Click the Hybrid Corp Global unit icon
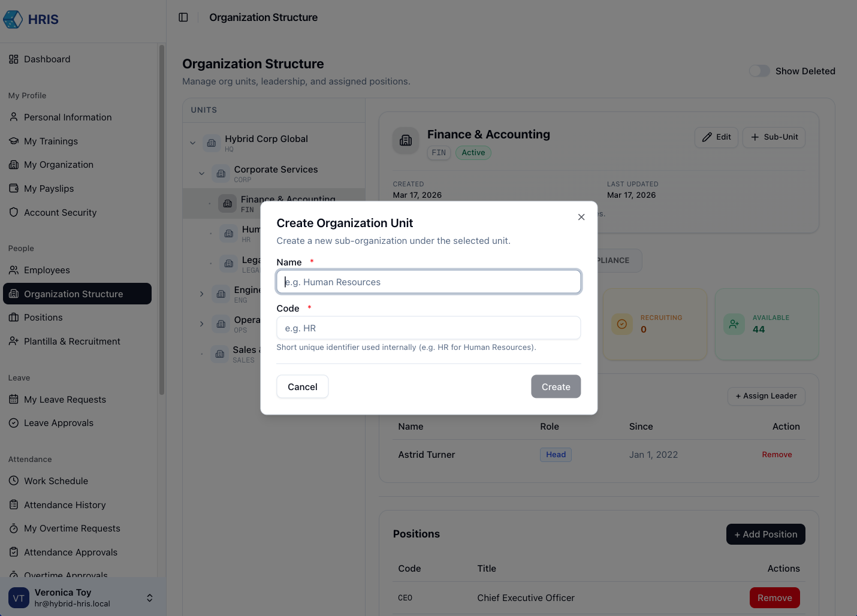857x616 pixels. point(212,143)
